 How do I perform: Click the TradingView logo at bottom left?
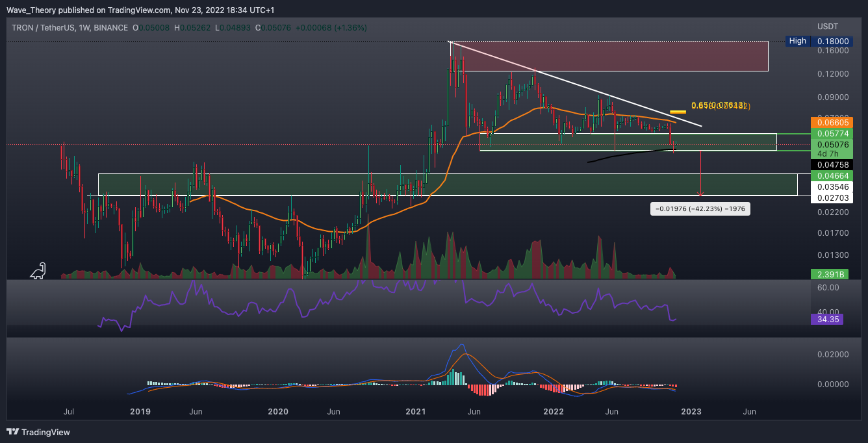pos(38,432)
